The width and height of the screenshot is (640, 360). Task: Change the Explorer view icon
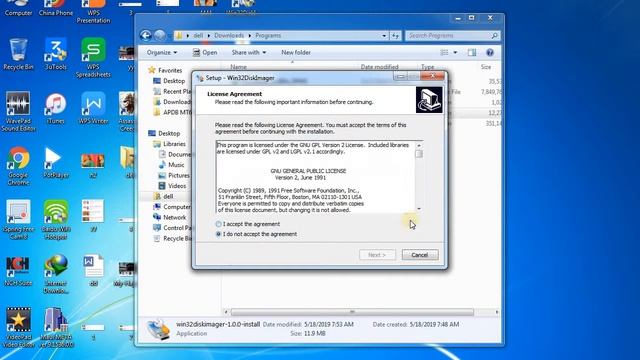tap(444, 52)
